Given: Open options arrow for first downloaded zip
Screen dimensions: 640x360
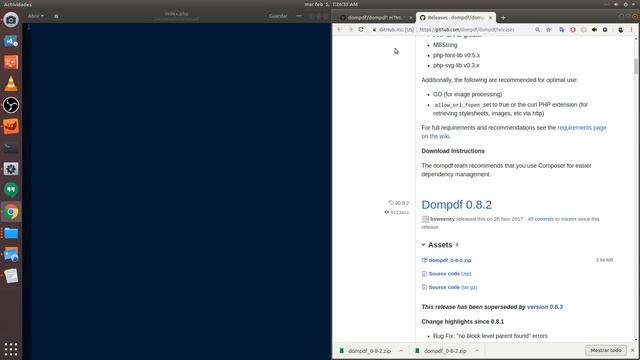Looking at the screenshot, I should pyautogui.click(x=401, y=351).
